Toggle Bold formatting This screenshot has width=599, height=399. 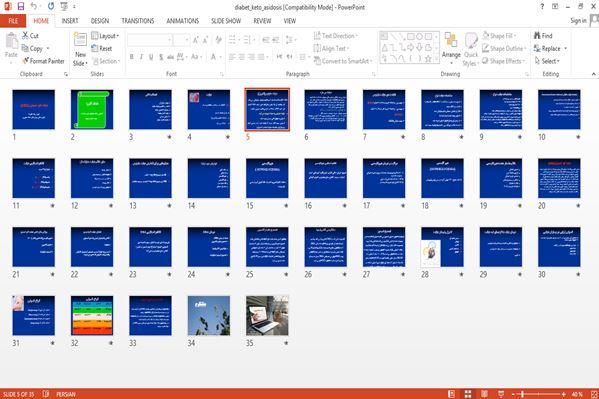tap(132, 57)
